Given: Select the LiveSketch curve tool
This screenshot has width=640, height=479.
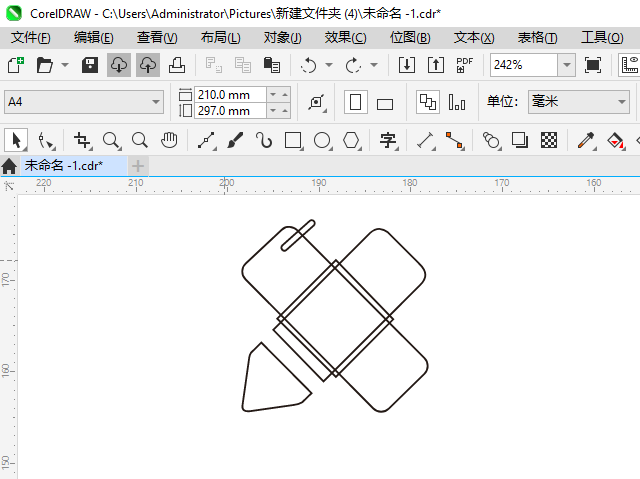Looking at the screenshot, I should tap(264, 140).
